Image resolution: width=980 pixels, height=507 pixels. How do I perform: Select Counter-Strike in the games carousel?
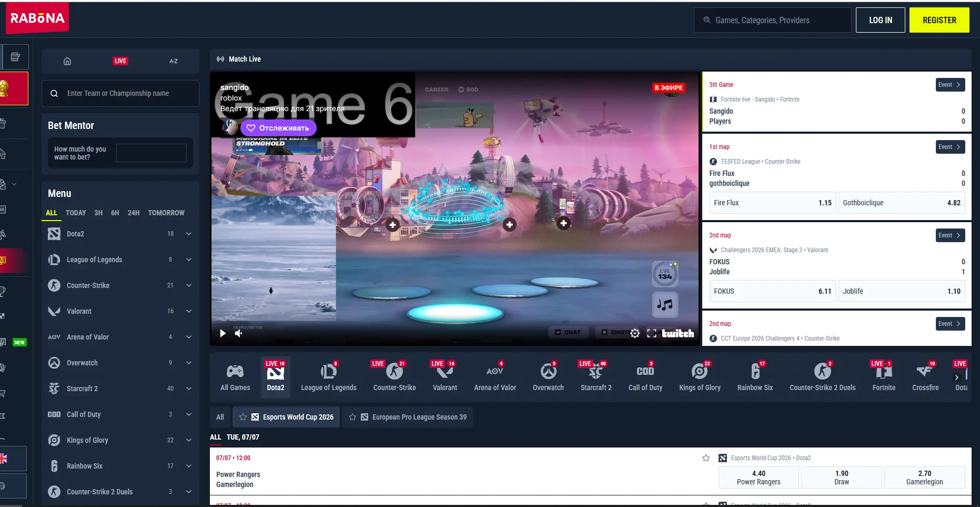(395, 377)
